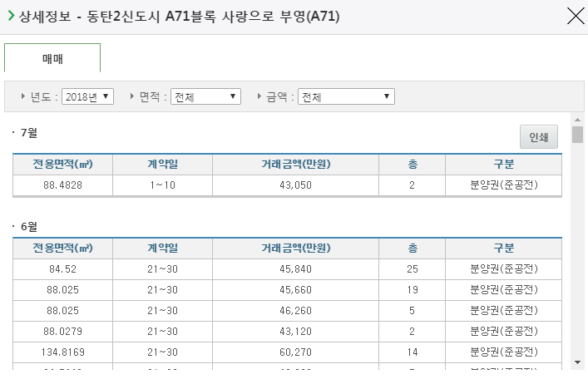Click the scrollbar down arrow
588x384 pixels.
click(577, 362)
